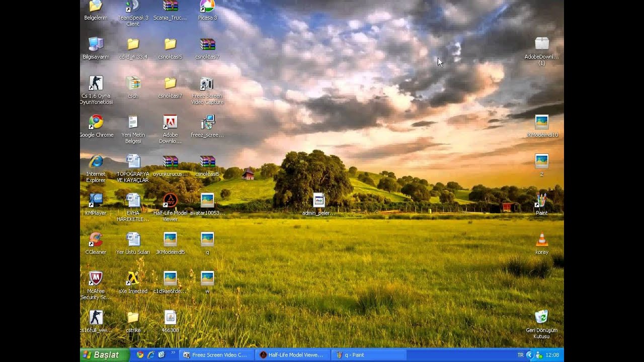Switch to q - Paint taskbar button
The width and height of the screenshot is (644, 362).
pos(368,355)
